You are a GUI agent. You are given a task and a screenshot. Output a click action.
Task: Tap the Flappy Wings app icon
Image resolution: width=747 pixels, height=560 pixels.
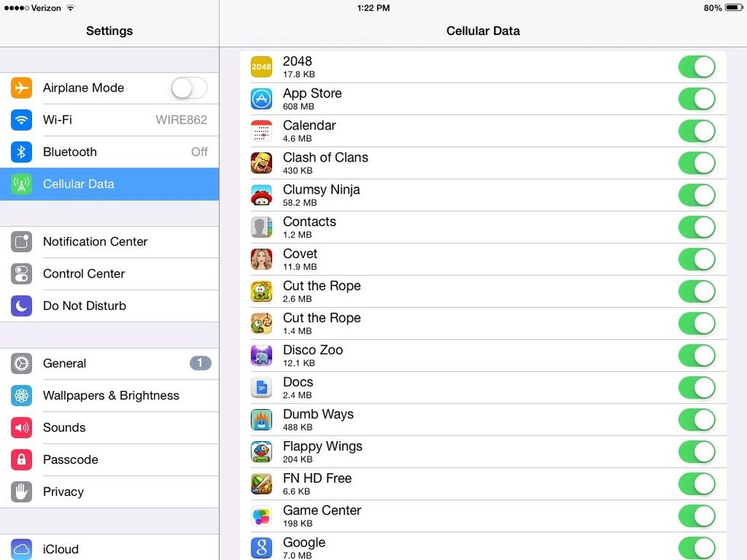(261, 451)
